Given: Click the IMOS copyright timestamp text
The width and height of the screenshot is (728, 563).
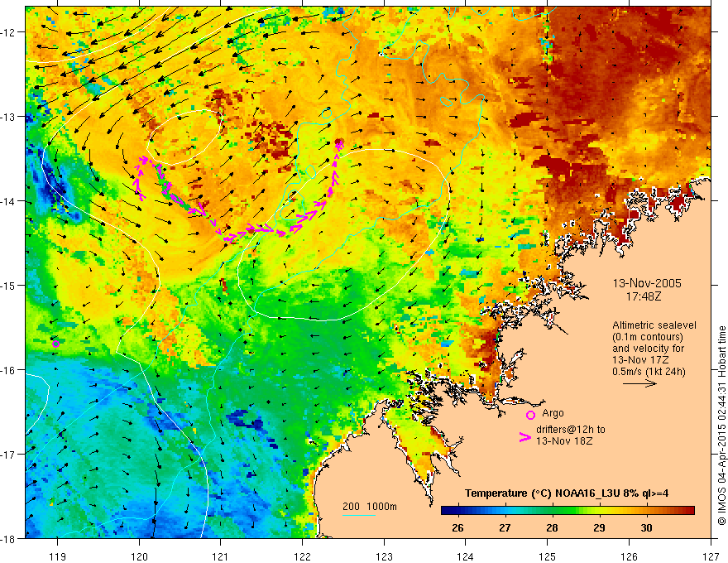Looking at the screenshot, I should [x=721, y=425].
